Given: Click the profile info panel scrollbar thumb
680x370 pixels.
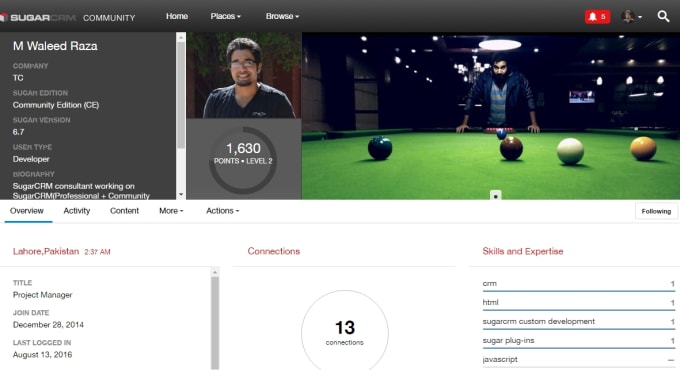Looking at the screenshot, I should pyautogui.click(x=181, y=95).
